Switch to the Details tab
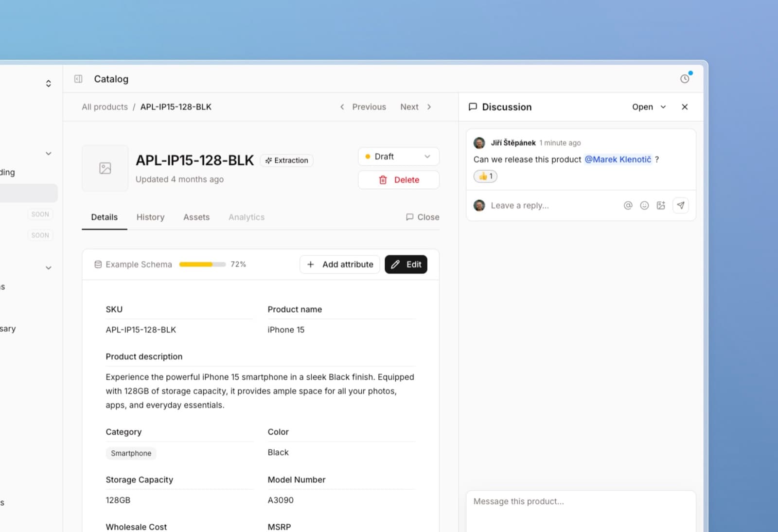Image resolution: width=778 pixels, height=532 pixels. (105, 217)
